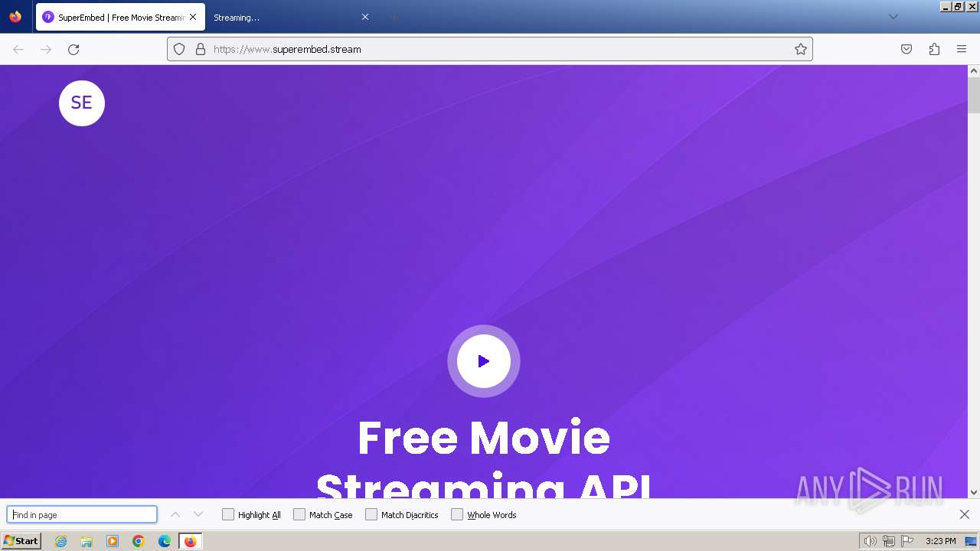980x551 pixels.
Task: Open Firefox application menu
Action: [x=962, y=49]
